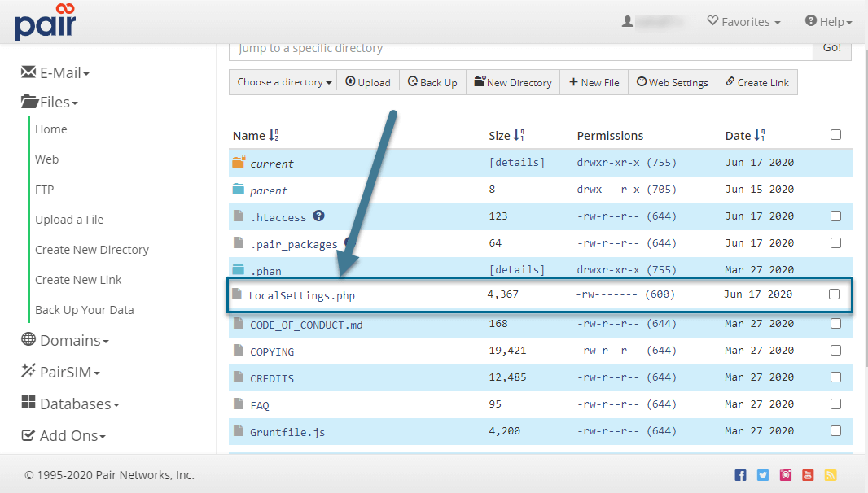Check the LocalSettings.php checkbox
This screenshot has width=868, height=493.
coord(834,294)
